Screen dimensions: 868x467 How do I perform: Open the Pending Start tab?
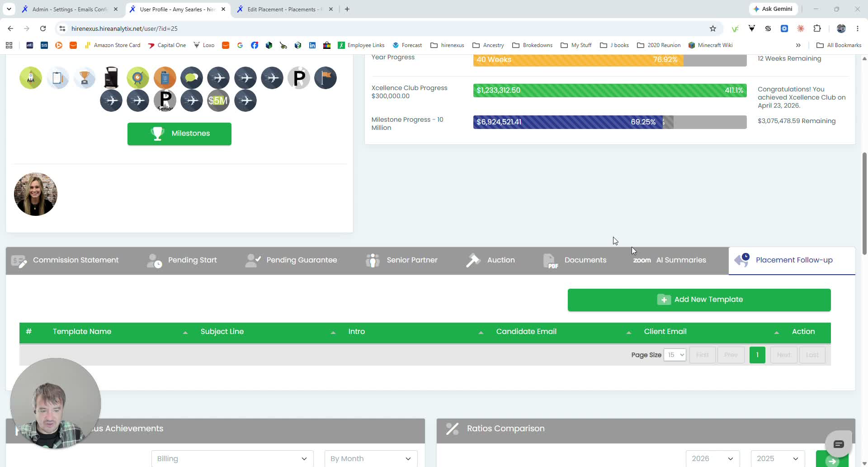pyautogui.click(x=182, y=260)
